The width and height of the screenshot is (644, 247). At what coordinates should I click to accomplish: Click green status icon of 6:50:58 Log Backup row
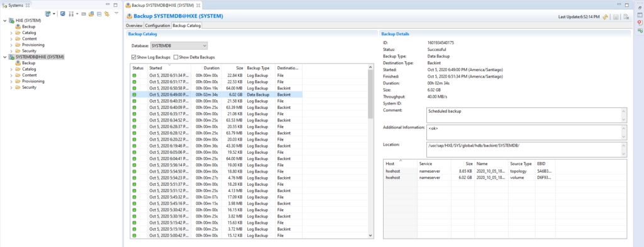tap(134, 88)
